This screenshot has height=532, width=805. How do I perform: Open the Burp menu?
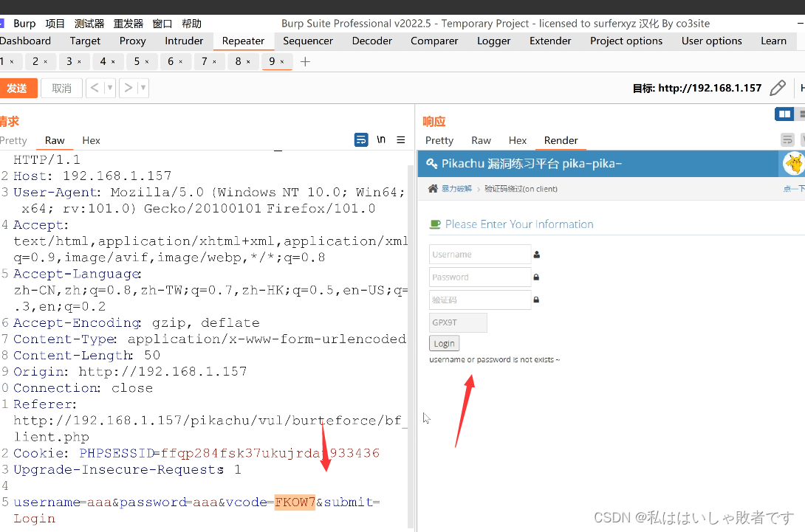24,24
